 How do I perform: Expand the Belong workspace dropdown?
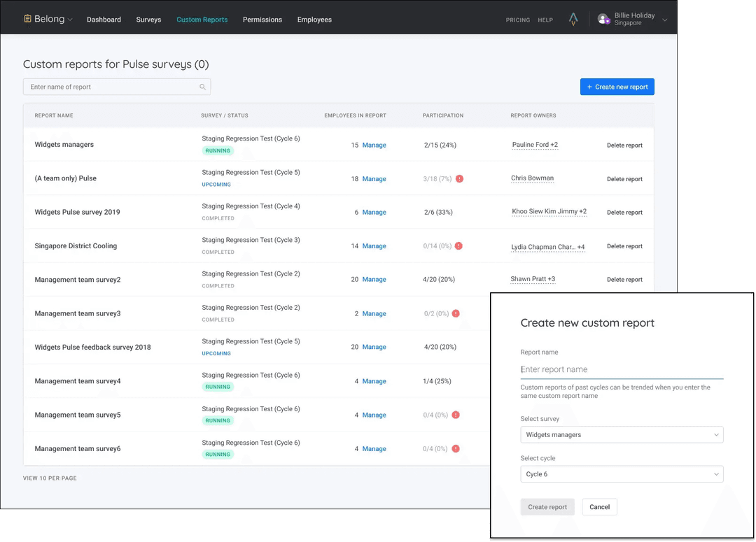coord(70,20)
